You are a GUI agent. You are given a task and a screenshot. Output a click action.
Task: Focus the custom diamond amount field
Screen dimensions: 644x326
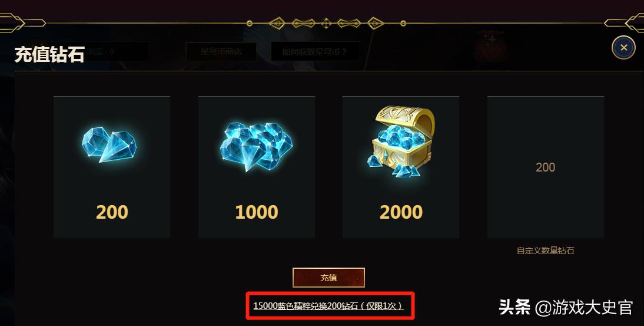[546, 167]
